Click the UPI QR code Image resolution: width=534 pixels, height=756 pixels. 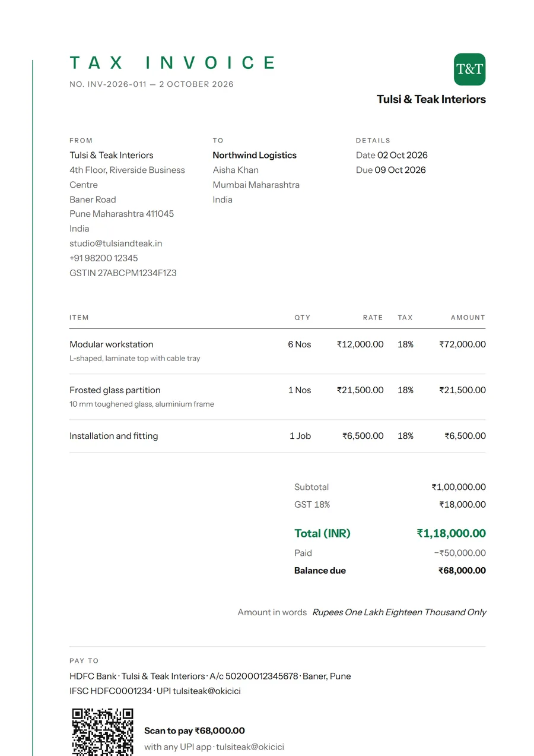pos(103,732)
